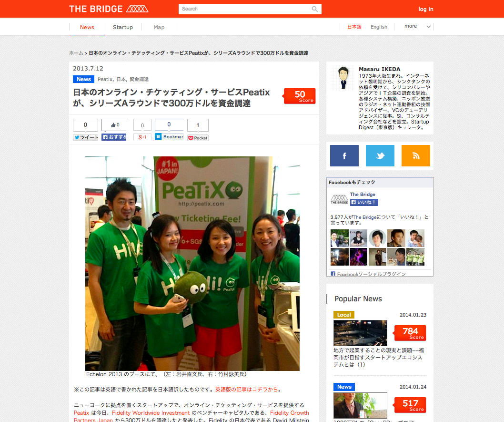Switch to the Map tab

tap(159, 27)
